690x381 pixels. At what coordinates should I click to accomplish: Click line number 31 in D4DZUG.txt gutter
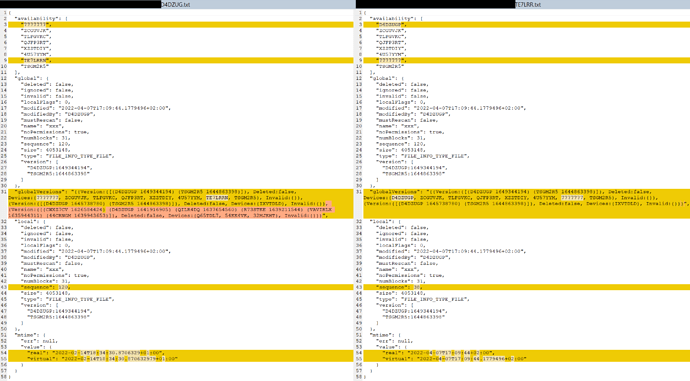(4, 191)
